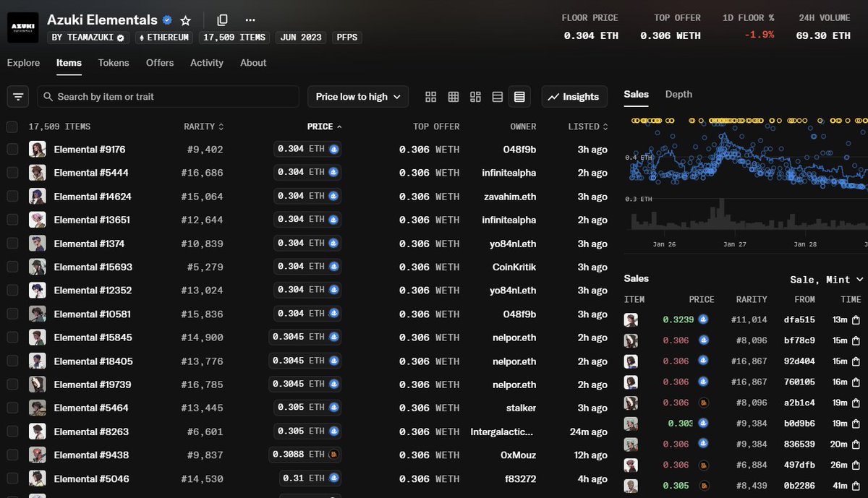Click the PFPS category tag

(348, 38)
